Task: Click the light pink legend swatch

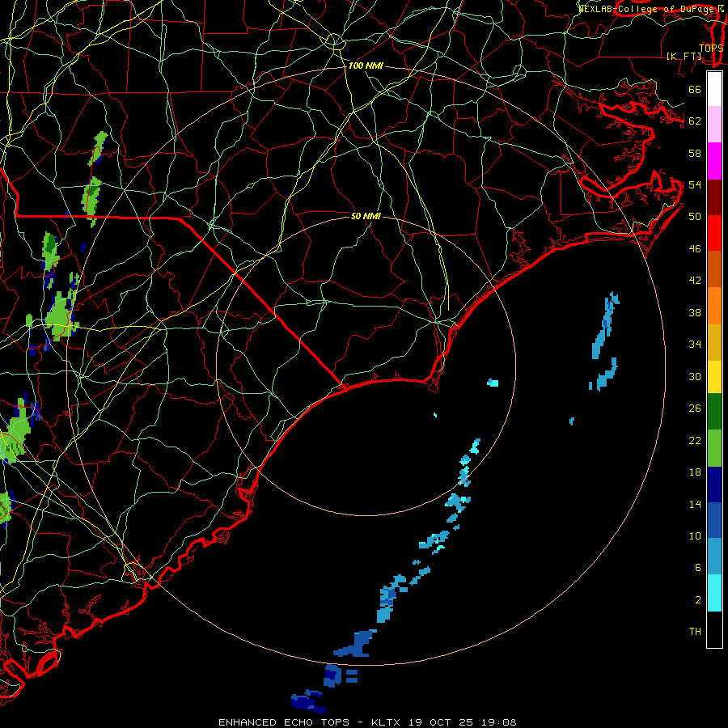Action: (714, 125)
